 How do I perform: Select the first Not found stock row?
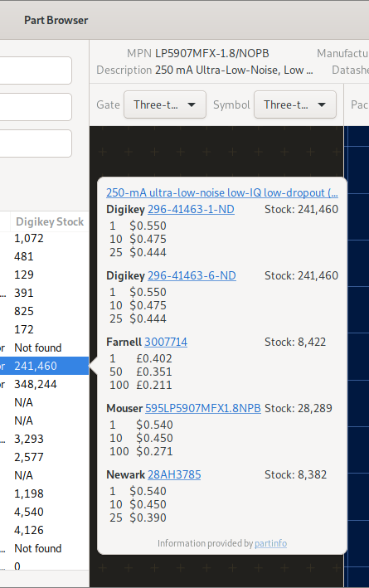click(44, 347)
